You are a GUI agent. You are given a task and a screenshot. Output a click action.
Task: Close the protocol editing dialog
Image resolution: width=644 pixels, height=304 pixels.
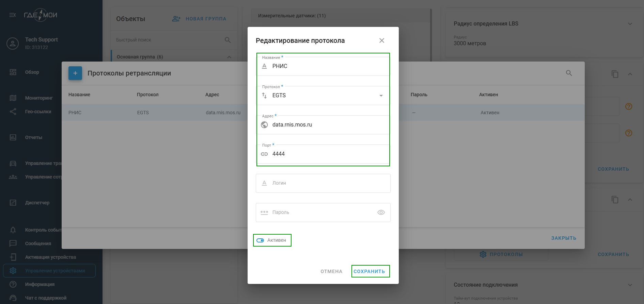click(382, 40)
